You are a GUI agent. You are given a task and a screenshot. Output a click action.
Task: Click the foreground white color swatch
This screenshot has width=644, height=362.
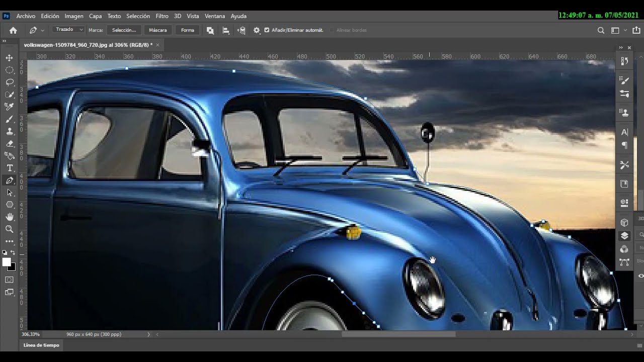point(7,262)
